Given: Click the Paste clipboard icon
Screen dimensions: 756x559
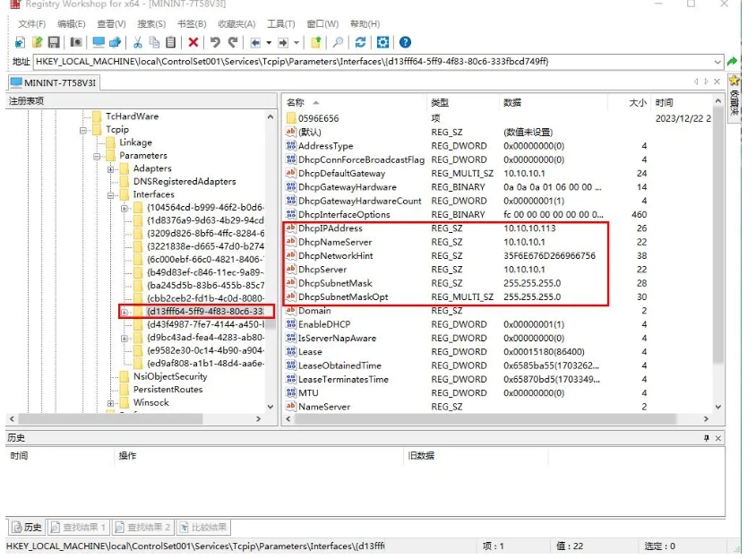Looking at the screenshot, I should coord(170,42).
